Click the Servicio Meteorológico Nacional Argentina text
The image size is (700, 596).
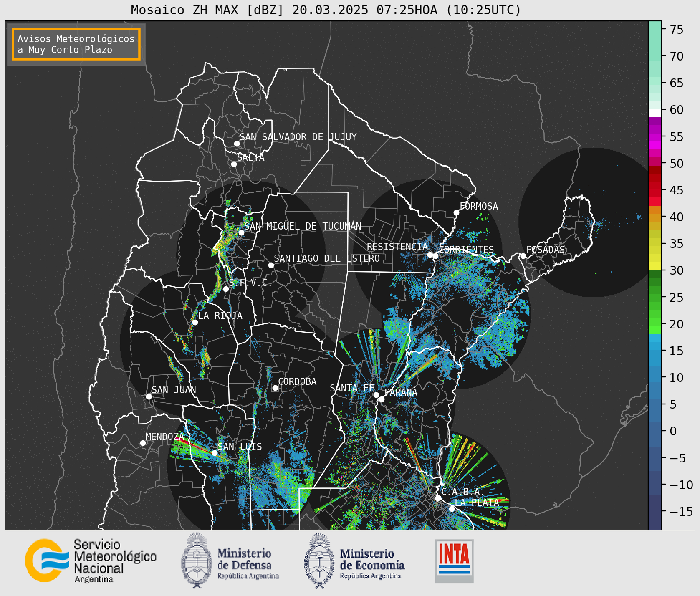point(115,561)
